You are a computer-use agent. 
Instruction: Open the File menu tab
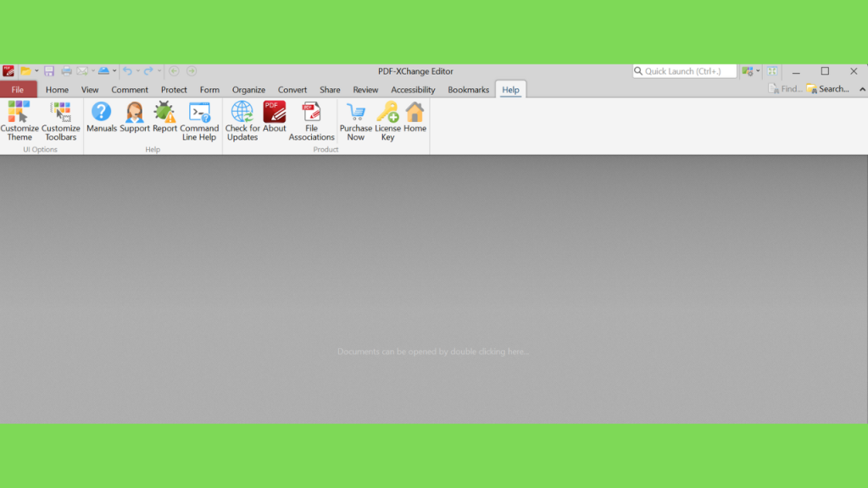click(18, 90)
